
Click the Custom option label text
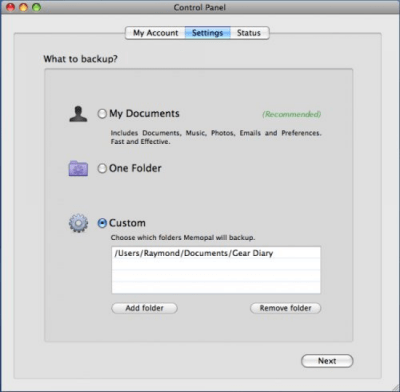[x=127, y=223]
